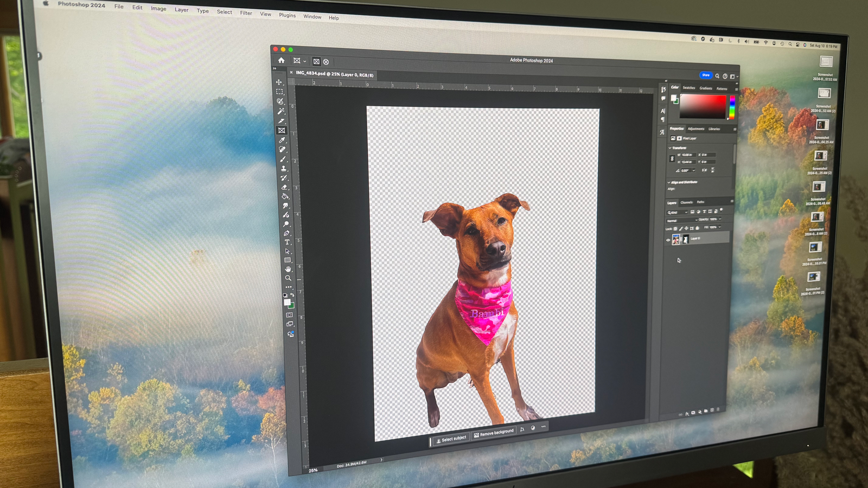The width and height of the screenshot is (868, 488).
Task: Open the Kind filter dropdown in Layers
Action: point(677,213)
